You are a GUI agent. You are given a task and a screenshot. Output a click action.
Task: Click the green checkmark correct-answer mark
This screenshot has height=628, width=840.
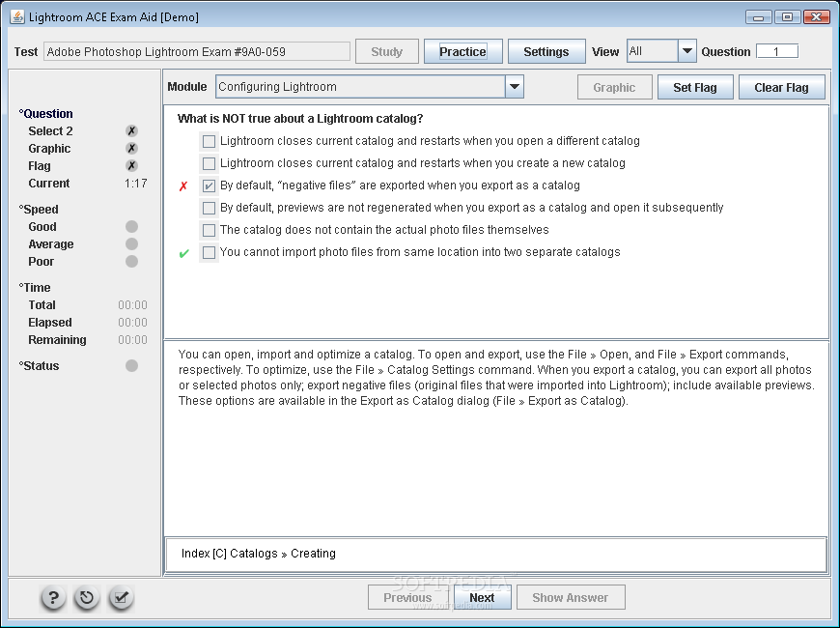pos(183,253)
